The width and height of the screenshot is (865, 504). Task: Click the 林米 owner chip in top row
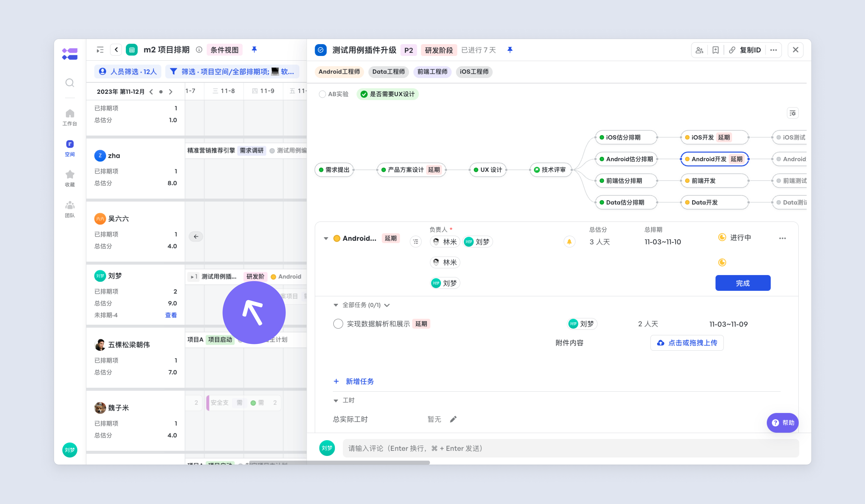445,242
